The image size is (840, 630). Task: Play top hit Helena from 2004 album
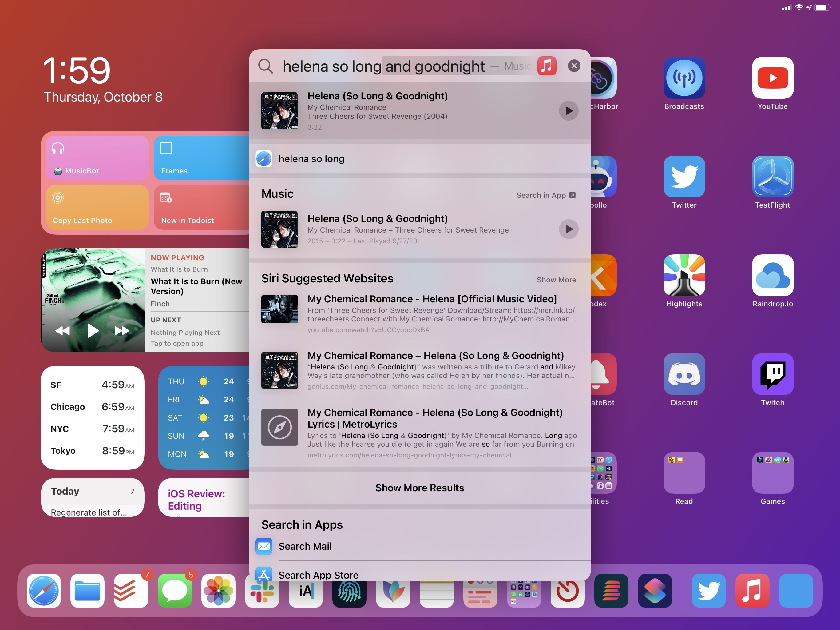(569, 110)
